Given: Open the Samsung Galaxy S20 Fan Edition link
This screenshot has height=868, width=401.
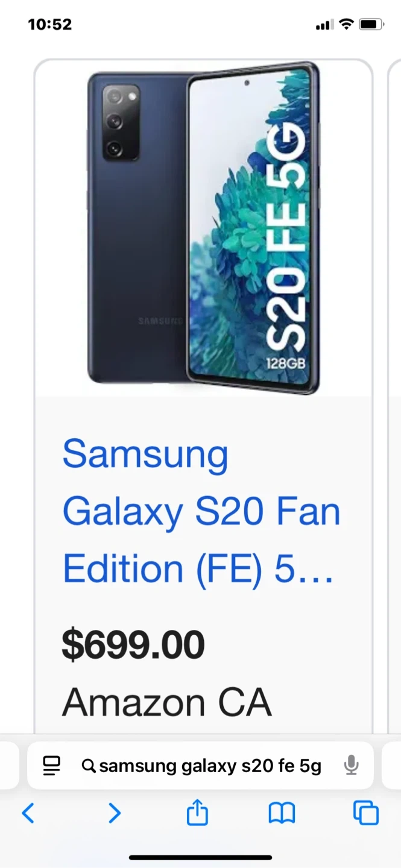Looking at the screenshot, I should point(201,511).
